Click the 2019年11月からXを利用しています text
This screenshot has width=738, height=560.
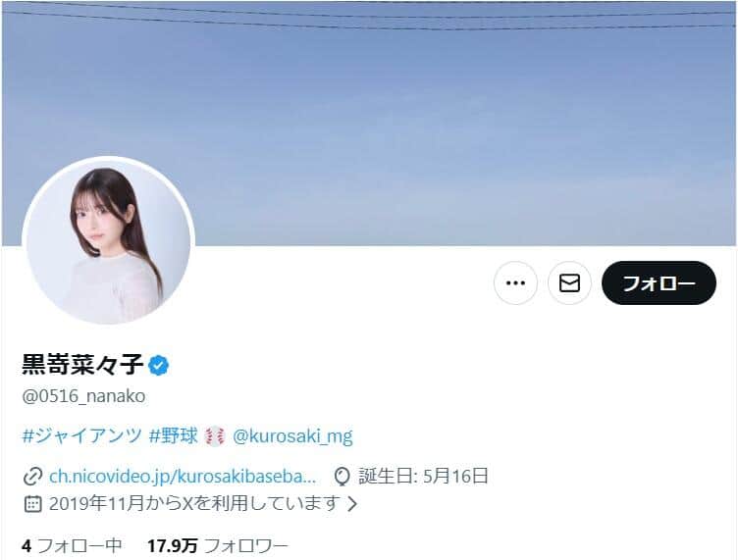tap(194, 503)
